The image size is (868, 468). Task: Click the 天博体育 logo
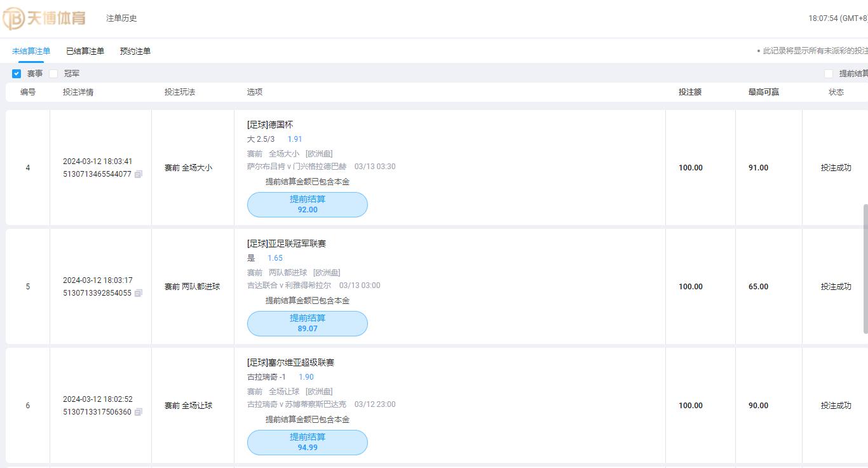[x=44, y=18]
